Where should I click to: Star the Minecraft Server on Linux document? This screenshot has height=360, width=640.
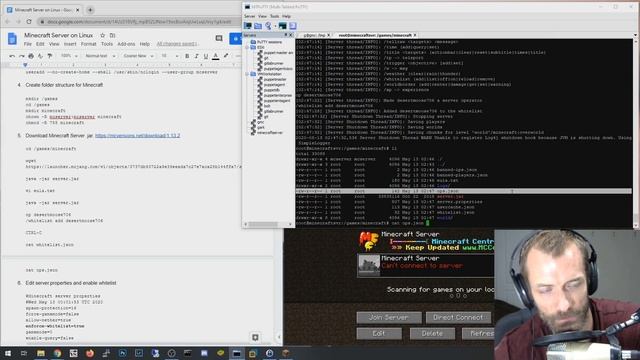102,36
